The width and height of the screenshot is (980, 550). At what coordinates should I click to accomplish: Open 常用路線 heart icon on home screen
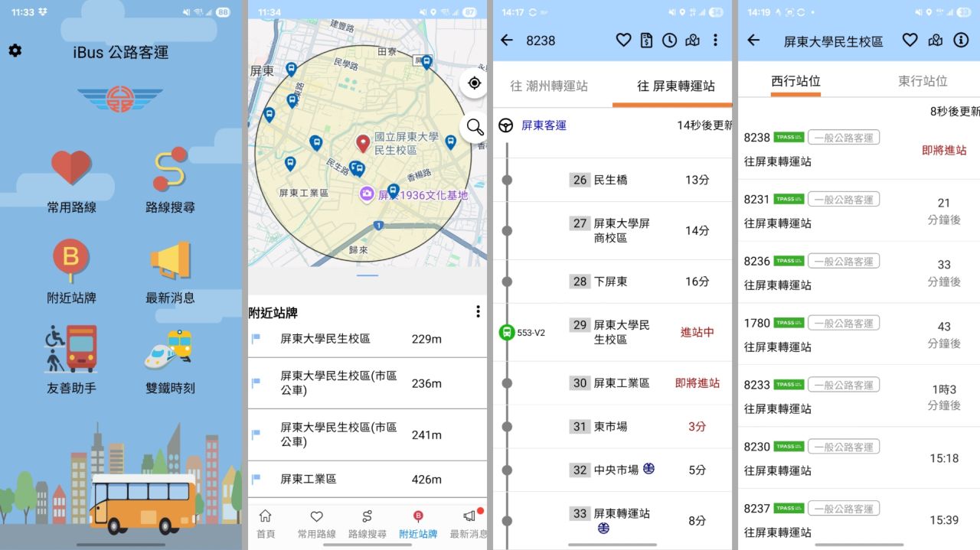71,168
